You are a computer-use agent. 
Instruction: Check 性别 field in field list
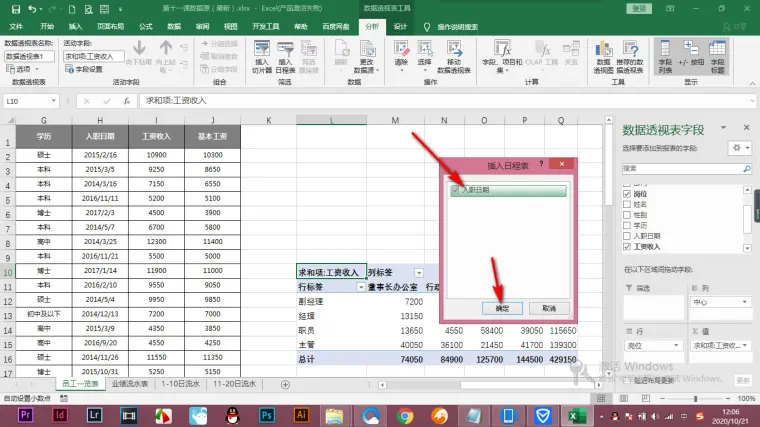pos(627,215)
